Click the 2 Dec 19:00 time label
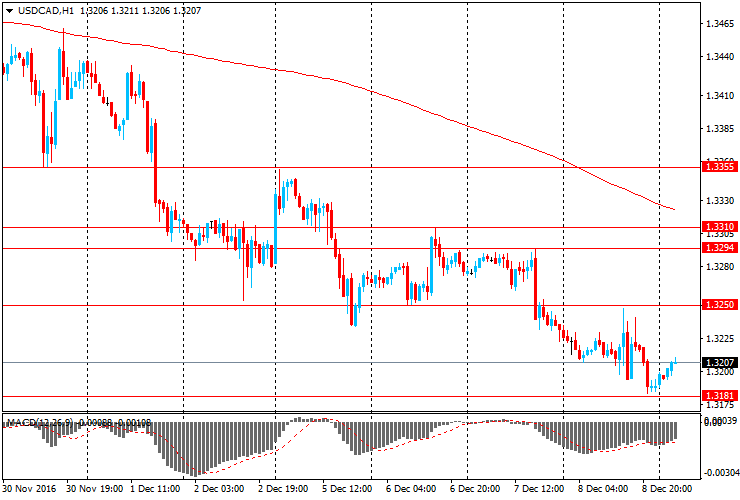This screenshot has width=740, height=500. (x=283, y=489)
